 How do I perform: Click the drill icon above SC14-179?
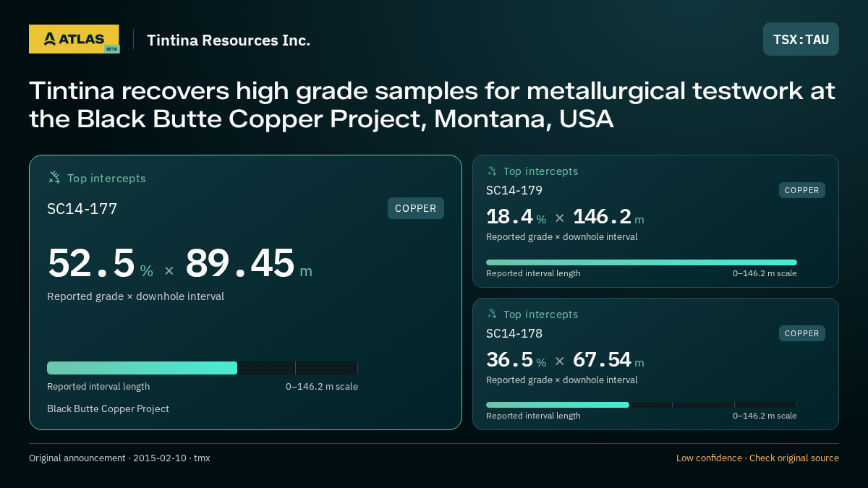pyautogui.click(x=492, y=171)
